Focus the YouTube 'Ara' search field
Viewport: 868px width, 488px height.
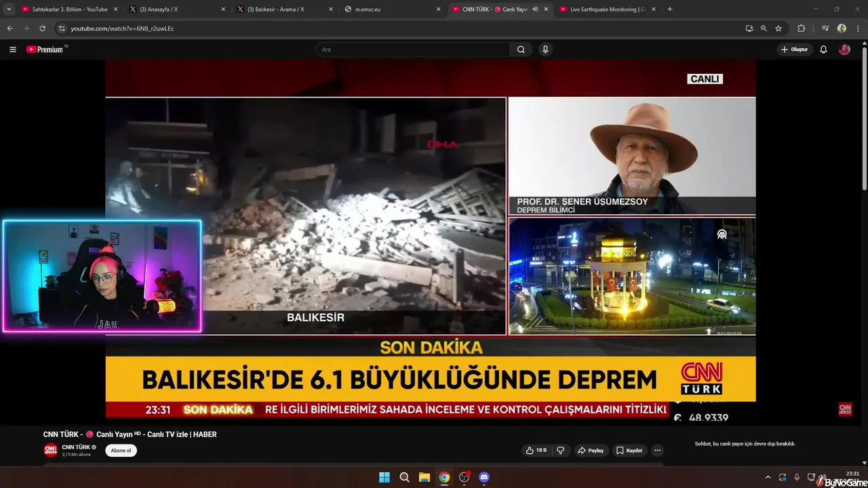click(412, 49)
